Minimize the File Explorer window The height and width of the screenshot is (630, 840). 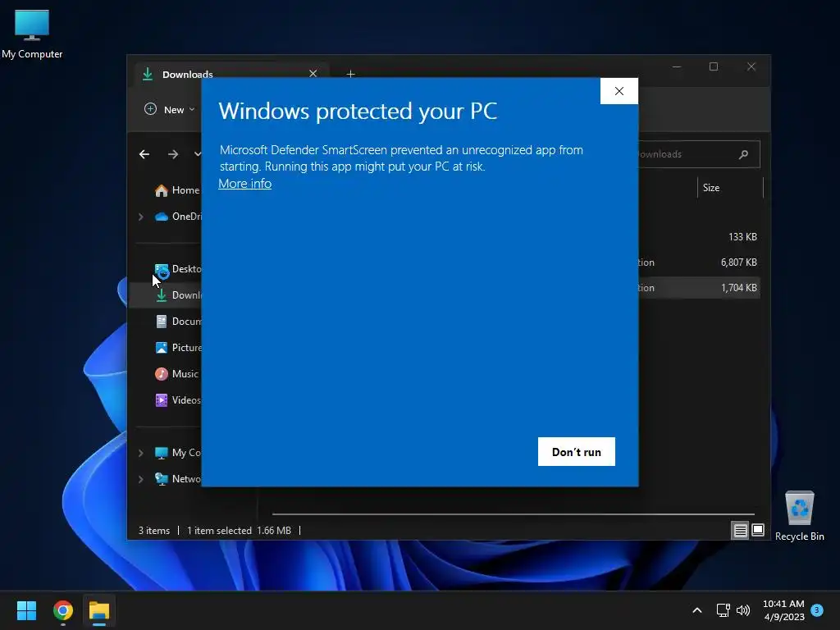(677, 67)
